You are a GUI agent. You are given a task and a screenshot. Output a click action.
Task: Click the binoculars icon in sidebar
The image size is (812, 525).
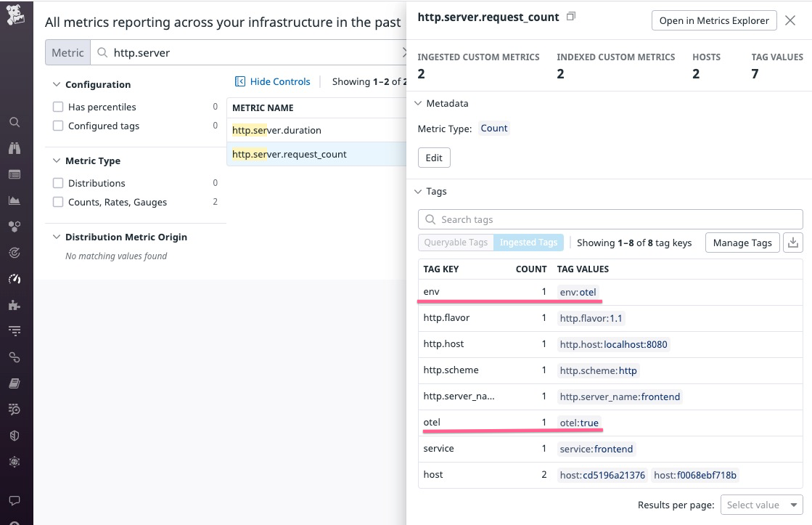(x=15, y=148)
